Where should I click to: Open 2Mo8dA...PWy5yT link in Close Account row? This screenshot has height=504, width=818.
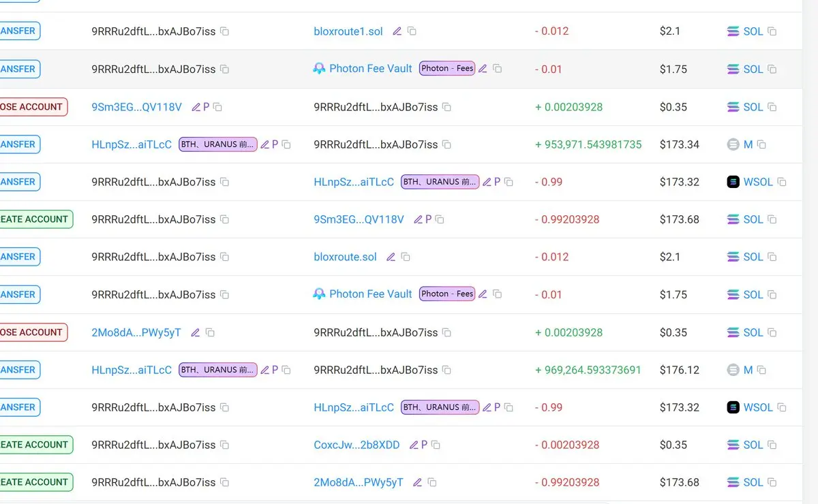point(136,332)
